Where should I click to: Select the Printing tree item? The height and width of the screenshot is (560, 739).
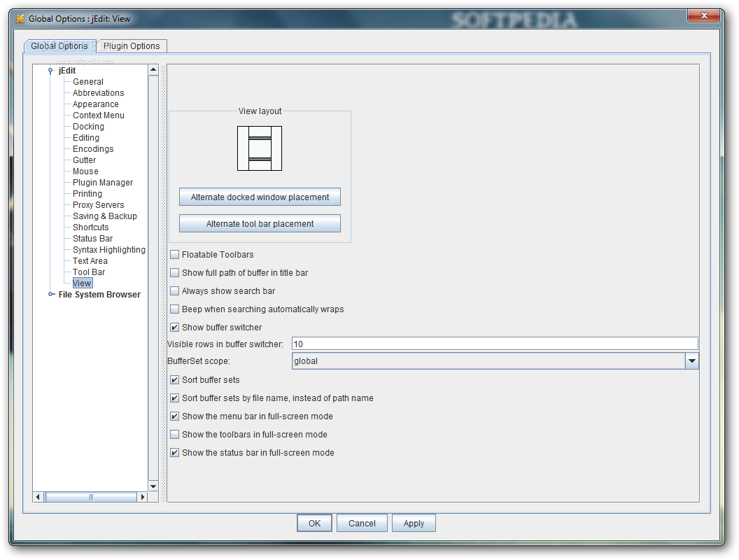pyautogui.click(x=87, y=194)
